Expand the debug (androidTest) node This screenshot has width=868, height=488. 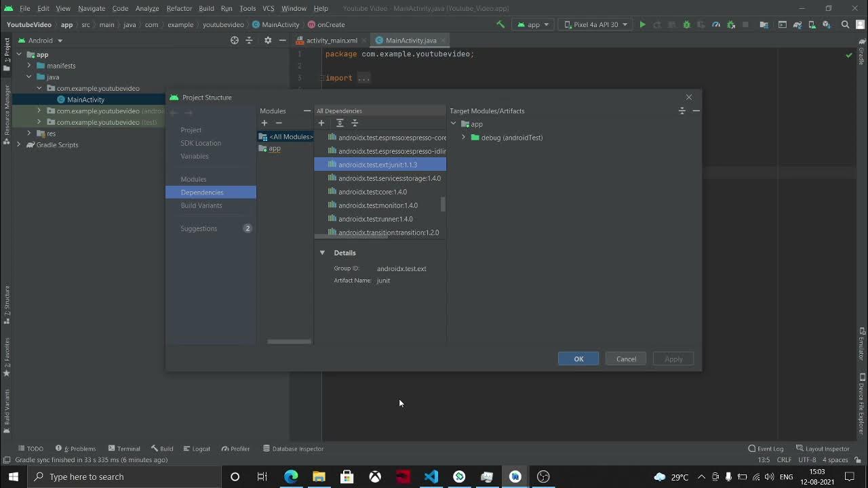click(x=464, y=138)
